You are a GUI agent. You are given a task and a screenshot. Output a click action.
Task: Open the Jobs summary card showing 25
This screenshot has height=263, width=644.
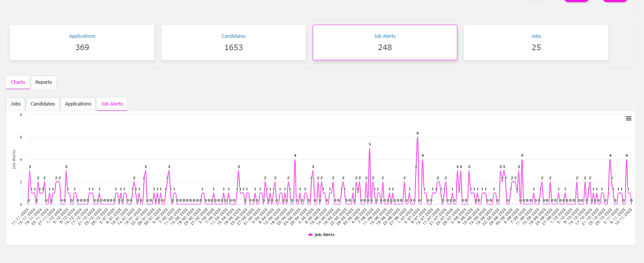coord(536,42)
